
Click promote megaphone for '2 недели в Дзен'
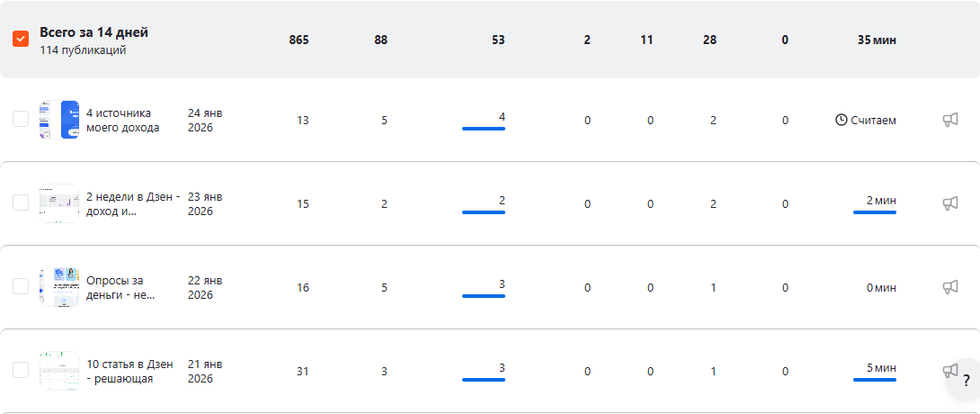pyautogui.click(x=949, y=203)
